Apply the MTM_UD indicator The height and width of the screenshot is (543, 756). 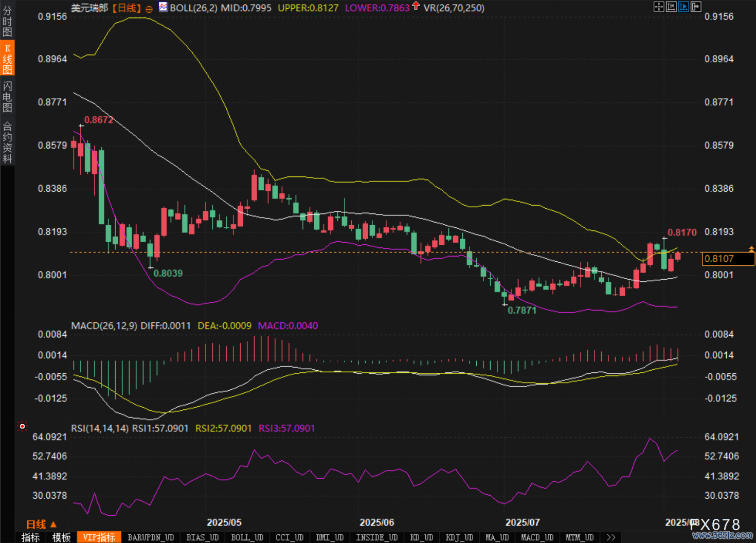[580, 537]
